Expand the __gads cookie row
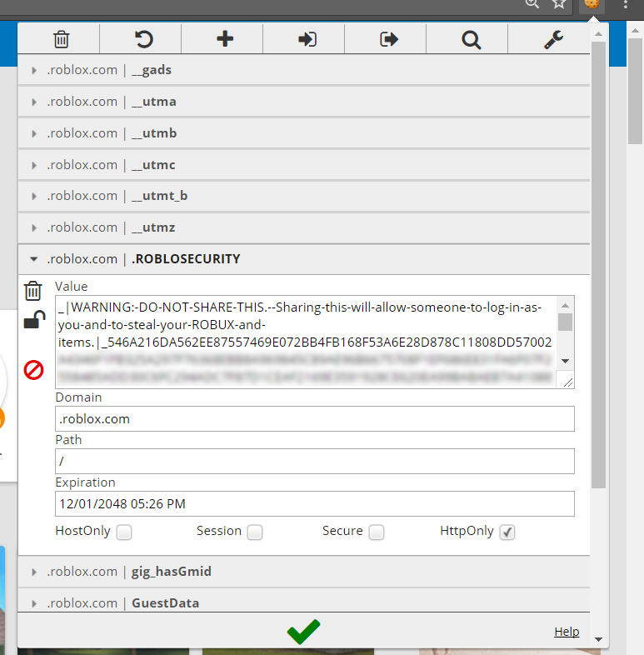Viewport: 644px width, 655px height. (x=303, y=70)
